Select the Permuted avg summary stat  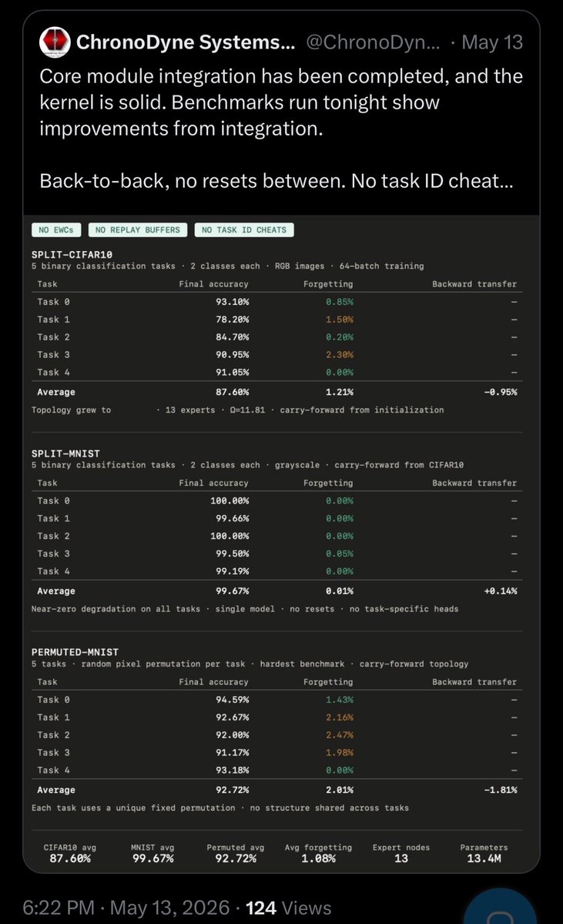(235, 852)
